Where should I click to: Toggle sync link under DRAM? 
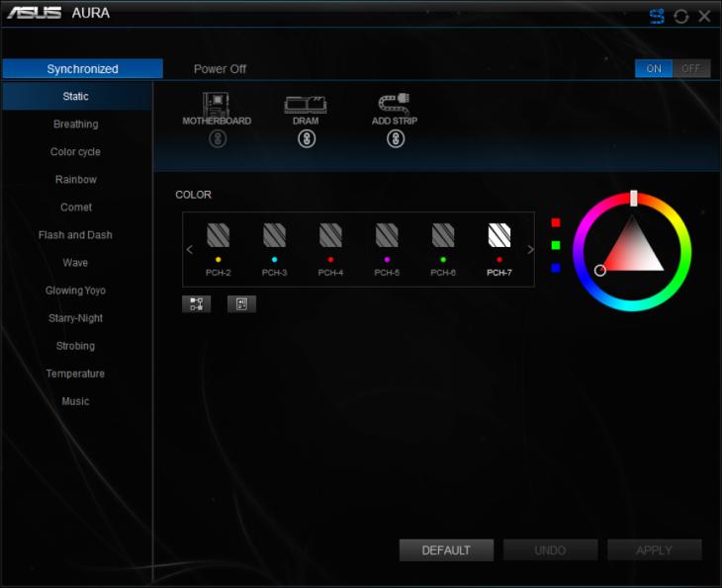point(307,138)
